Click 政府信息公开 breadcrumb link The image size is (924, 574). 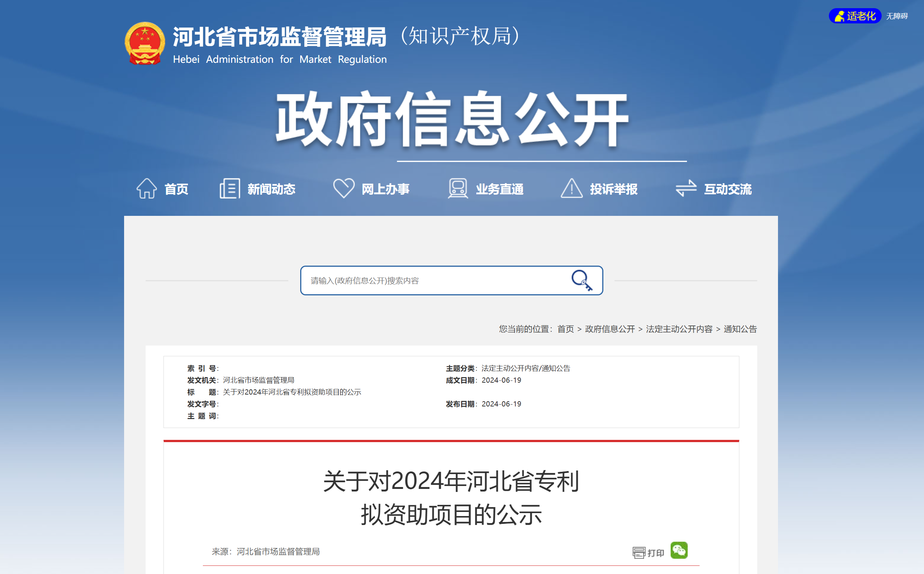610,329
